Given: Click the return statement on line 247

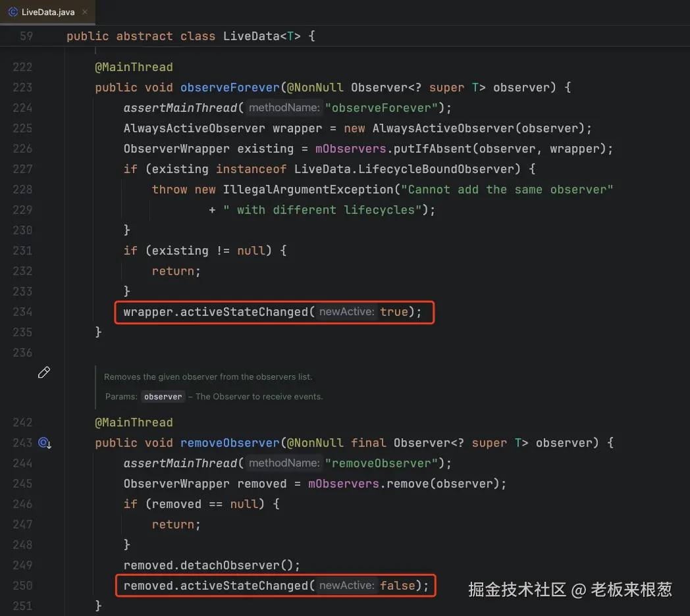Looking at the screenshot, I should pos(176,525).
